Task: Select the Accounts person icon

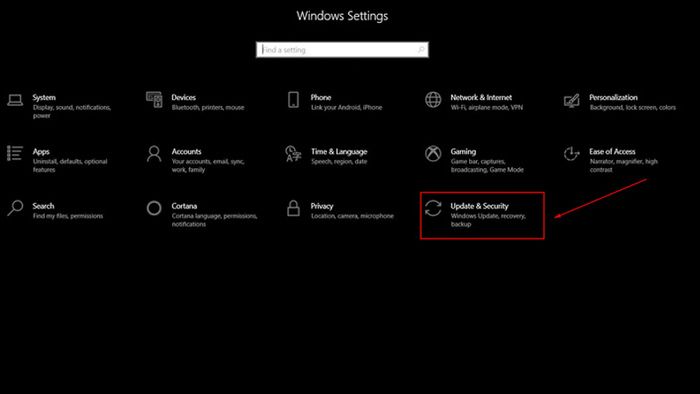Action: tap(154, 153)
